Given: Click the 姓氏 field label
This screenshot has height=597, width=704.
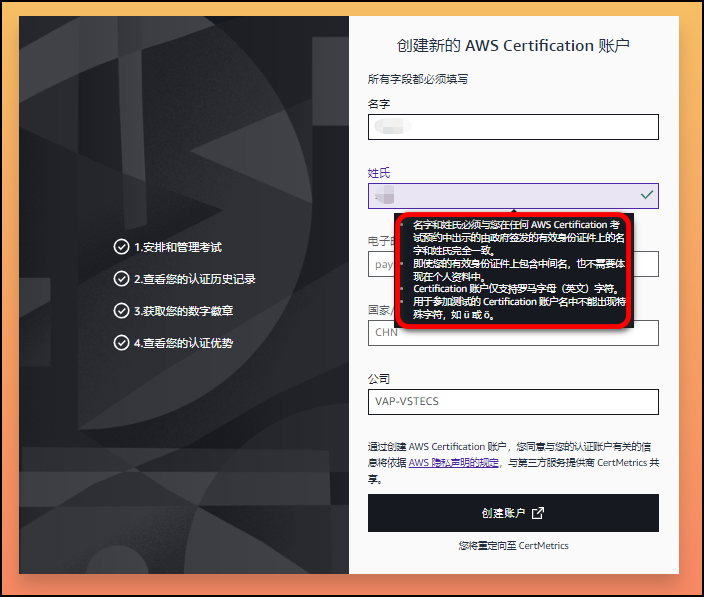Looking at the screenshot, I should (379, 173).
